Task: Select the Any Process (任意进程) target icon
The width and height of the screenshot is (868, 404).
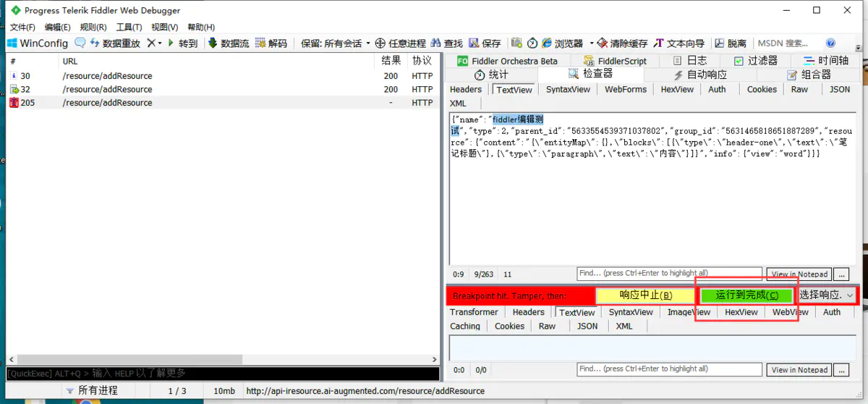Action: pyautogui.click(x=400, y=43)
